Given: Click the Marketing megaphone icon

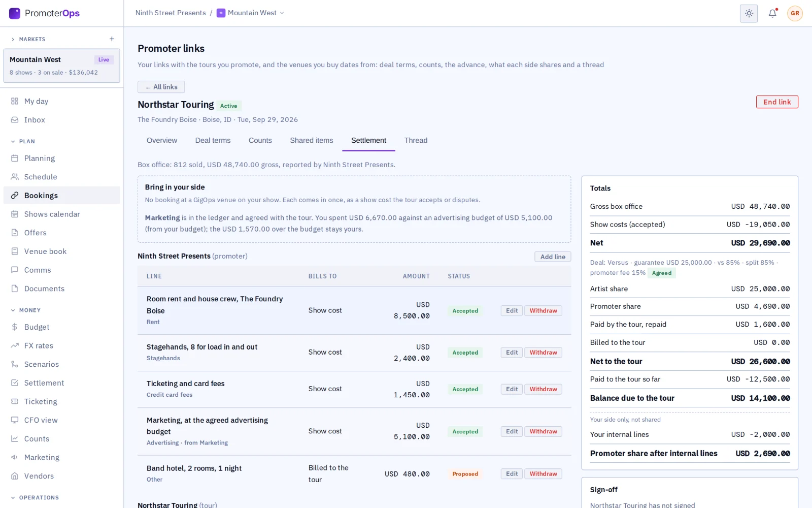Looking at the screenshot, I should click(x=15, y=458).
